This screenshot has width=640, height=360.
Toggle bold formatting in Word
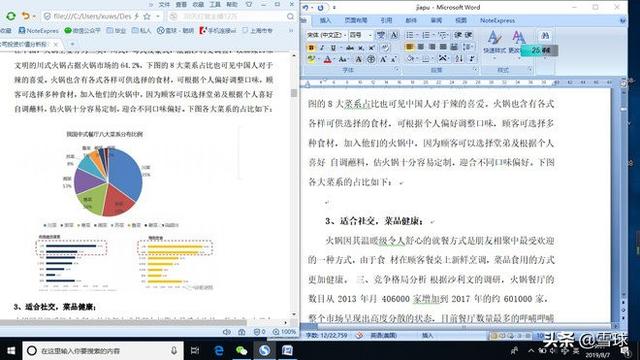(x=311, y=48)
